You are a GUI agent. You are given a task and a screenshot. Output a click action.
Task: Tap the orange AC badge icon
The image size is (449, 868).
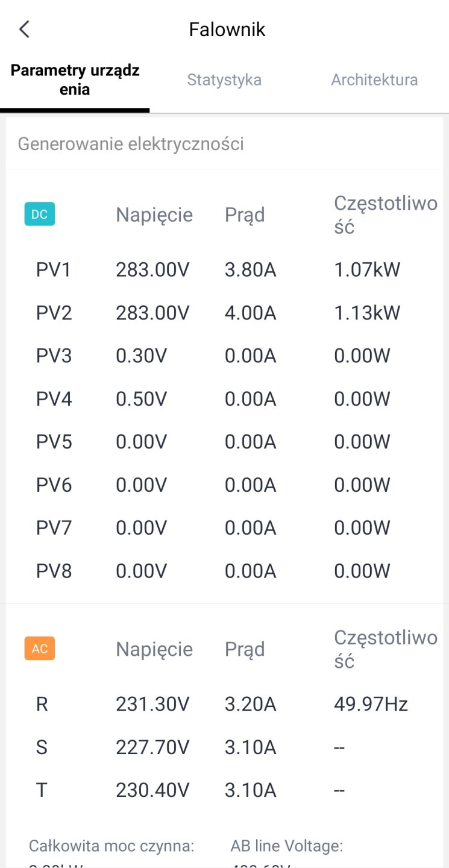[x=39, y=649]
